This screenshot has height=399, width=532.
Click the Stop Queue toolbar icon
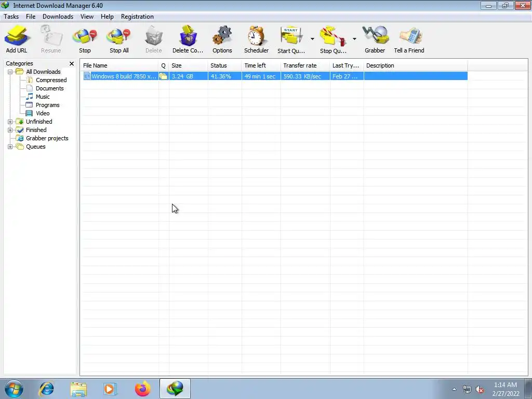tap(333, 36)
